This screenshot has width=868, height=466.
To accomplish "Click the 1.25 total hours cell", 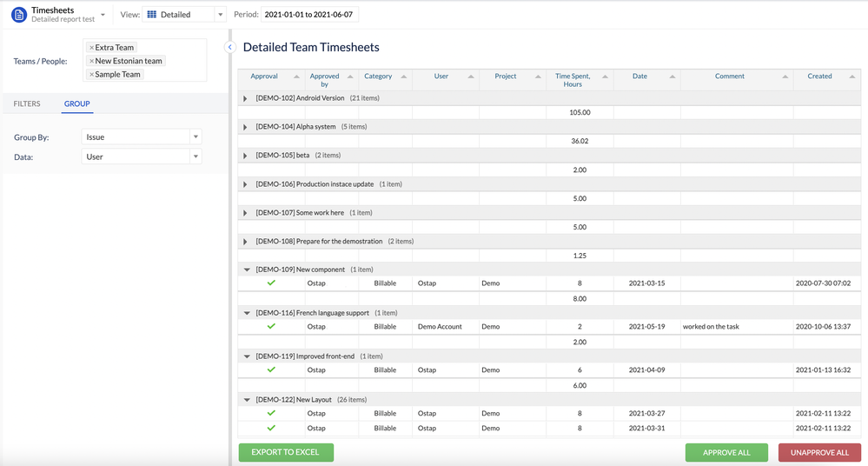I will [580, 256].
